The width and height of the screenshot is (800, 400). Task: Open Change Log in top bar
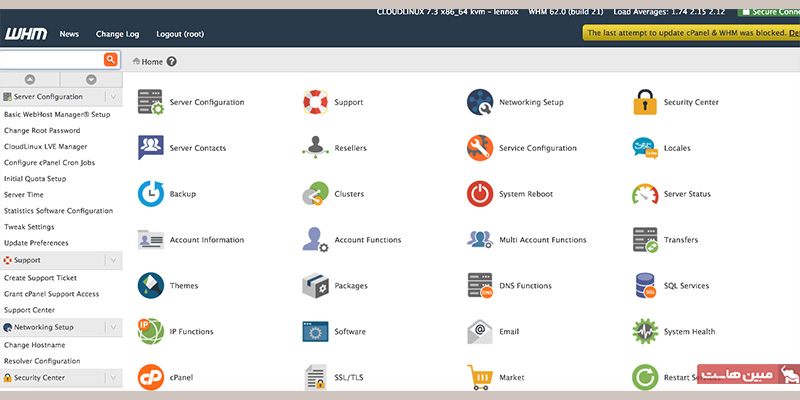(x=117, y=34)
